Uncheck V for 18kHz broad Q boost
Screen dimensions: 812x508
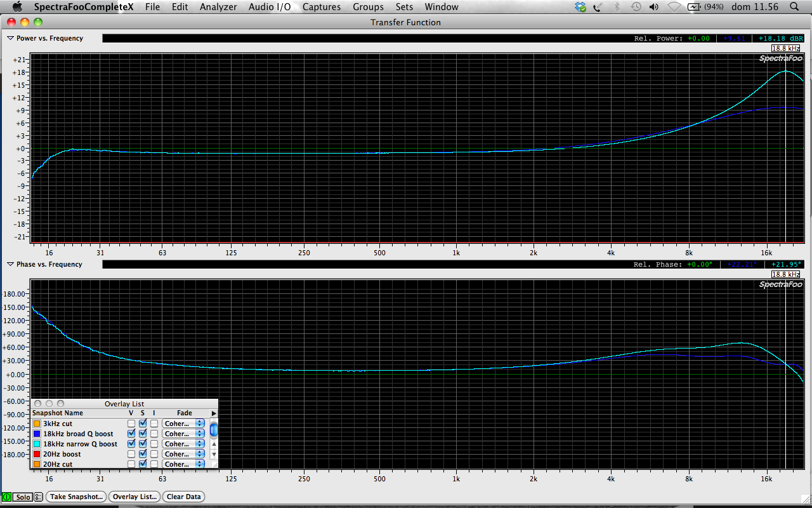pos(131,434)
